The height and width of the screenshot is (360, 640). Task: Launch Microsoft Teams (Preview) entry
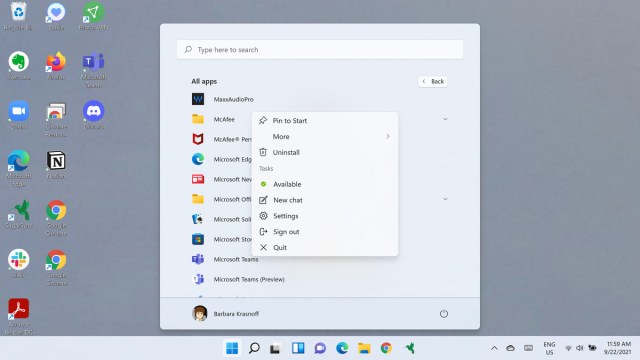pyautogui.click(x=238, y=279)
